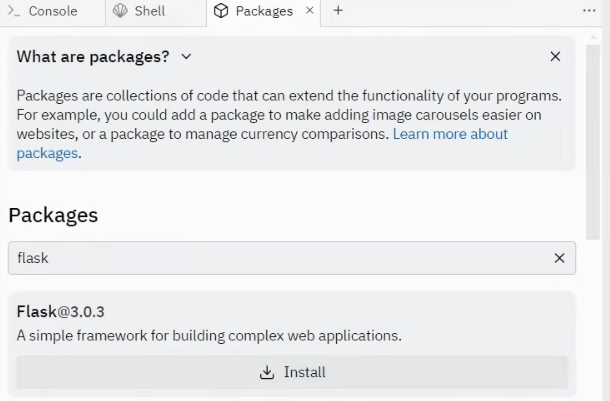Switch to the Shell tab
Screen dimensions: 610x401
click(x=149, y=11)
